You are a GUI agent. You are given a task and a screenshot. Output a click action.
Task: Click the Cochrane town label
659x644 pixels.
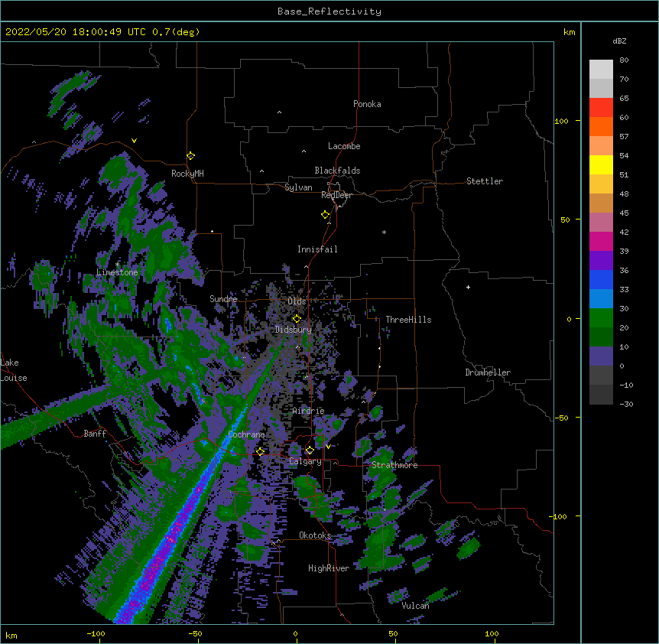(246, 434)
